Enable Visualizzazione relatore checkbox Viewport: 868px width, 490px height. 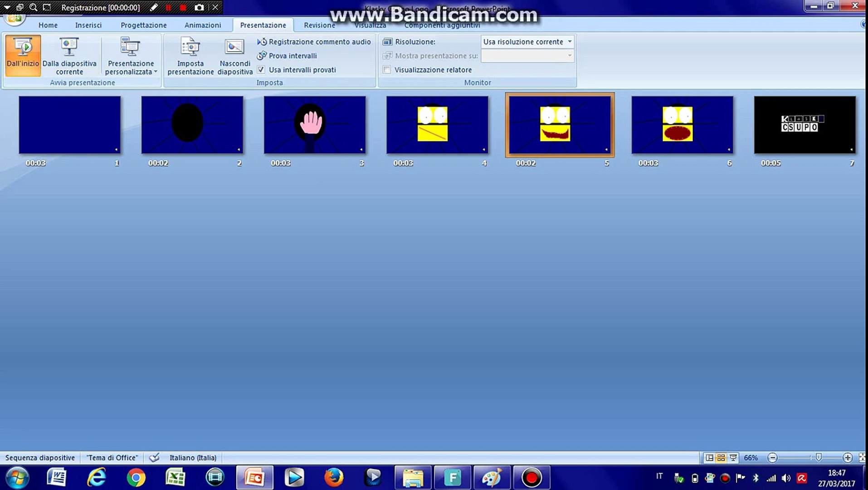tap(387, 70)
